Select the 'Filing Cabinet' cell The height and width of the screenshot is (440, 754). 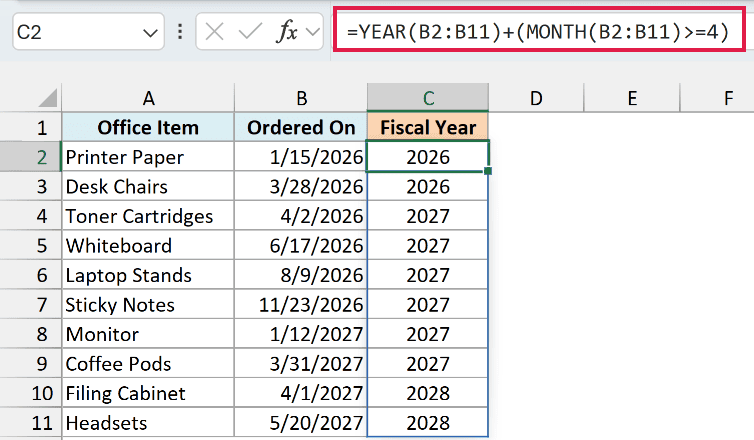click(148, 393)
